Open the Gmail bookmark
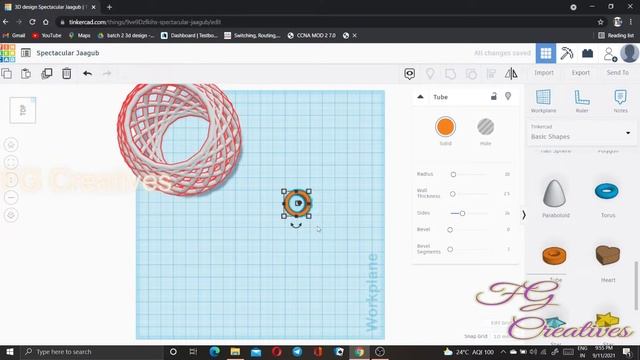 (x=14, y=36)
